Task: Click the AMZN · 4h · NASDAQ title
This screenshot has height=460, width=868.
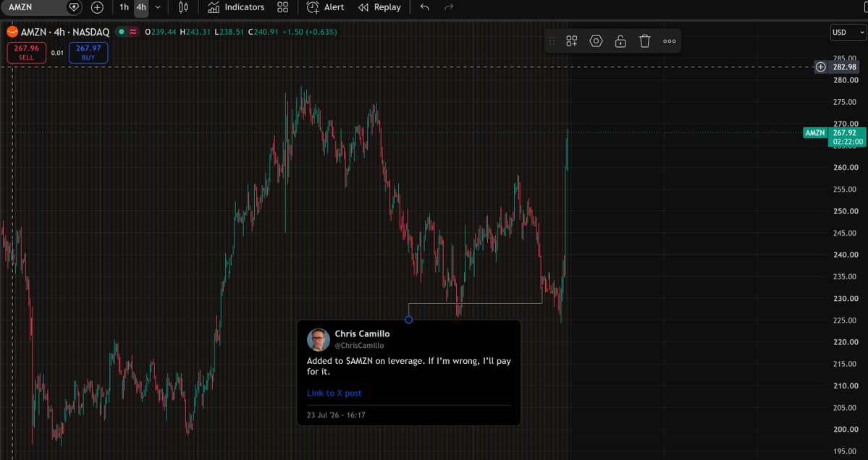Action: (x=64, y=32)
